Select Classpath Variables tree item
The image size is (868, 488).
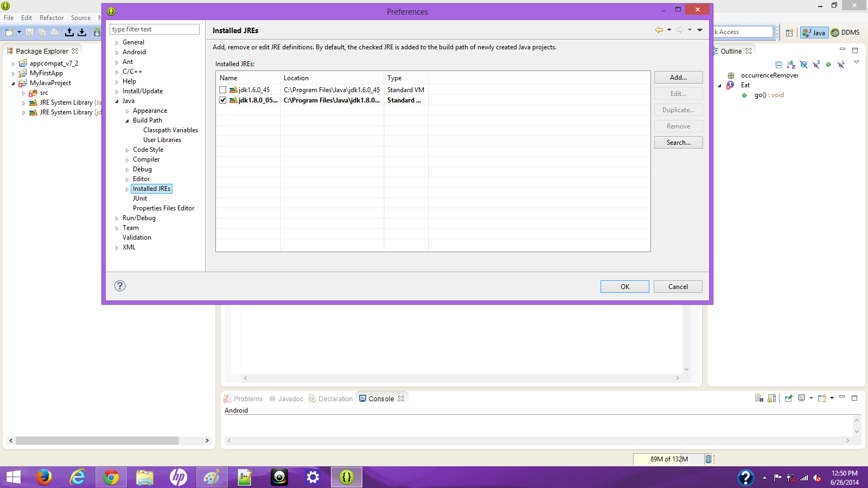[171, 130]
